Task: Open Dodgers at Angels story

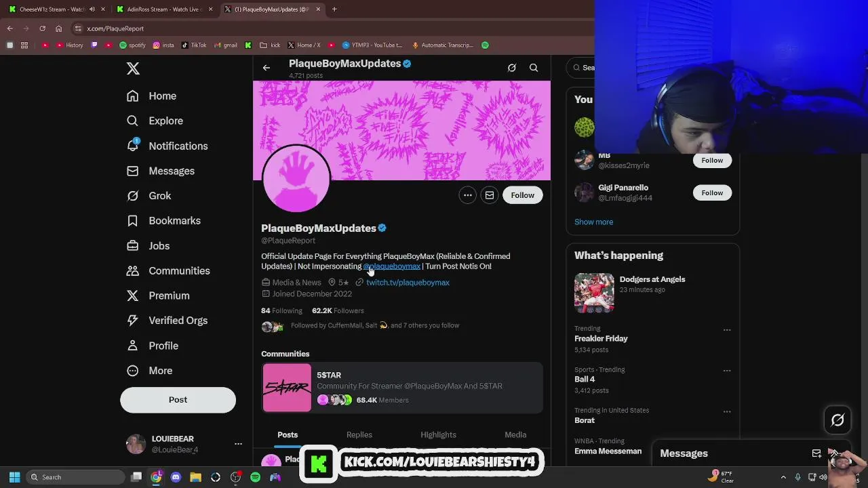Action: point(652,292)
